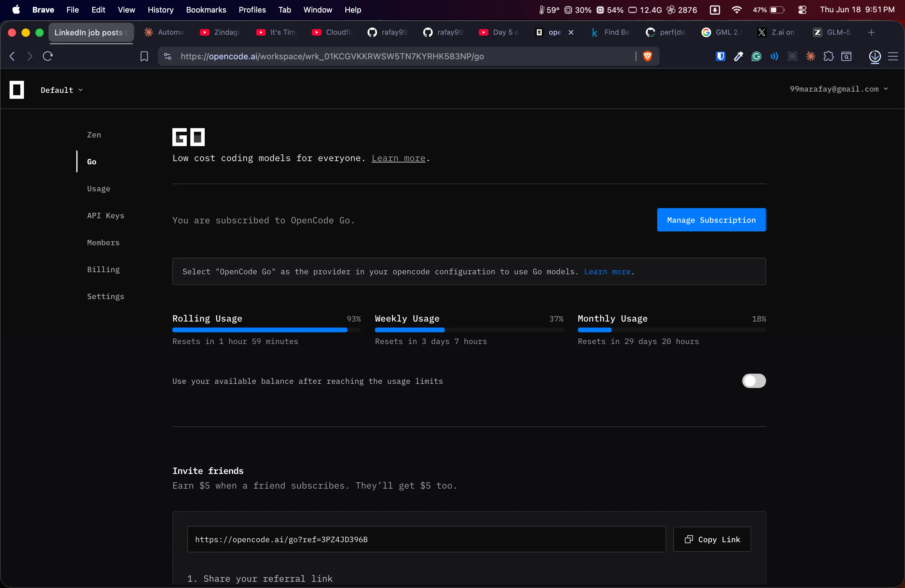Click the referral link text field
The image size is (905, 588).
click(x=426, y=539)
